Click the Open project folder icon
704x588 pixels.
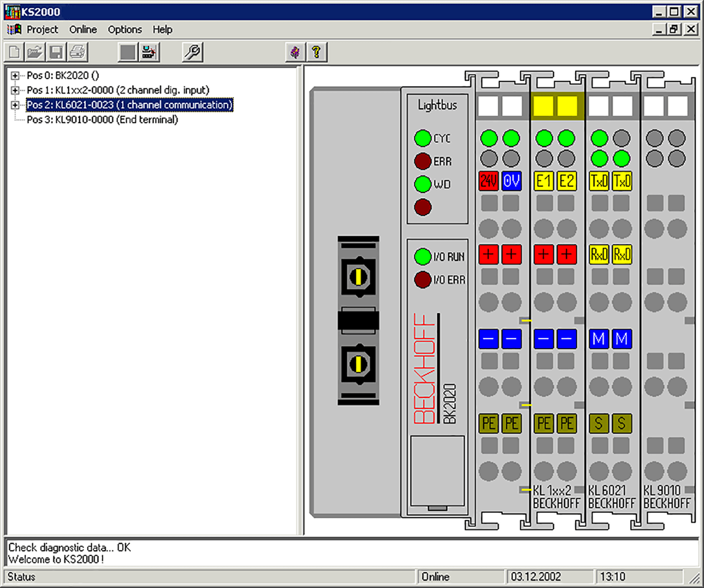[x=35, y=52]
